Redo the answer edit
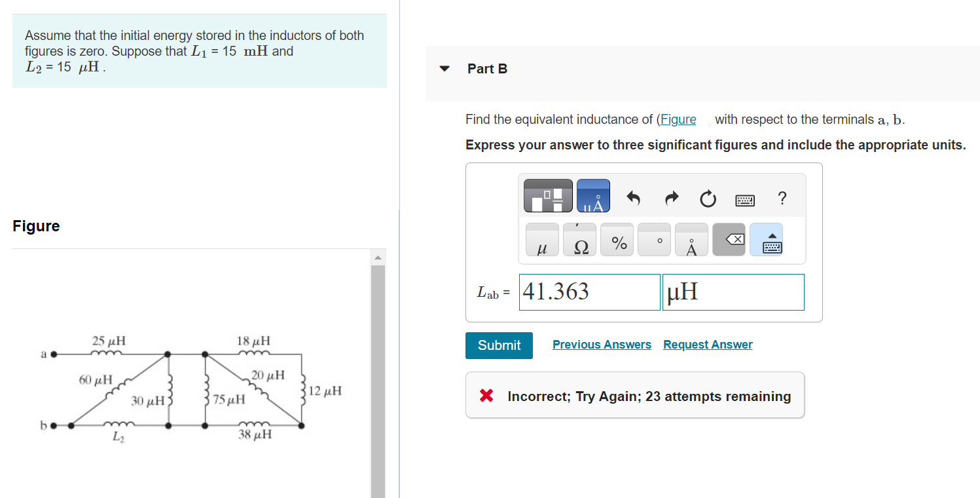This screenshot has width=980, height=498. [x=670, y=198]
